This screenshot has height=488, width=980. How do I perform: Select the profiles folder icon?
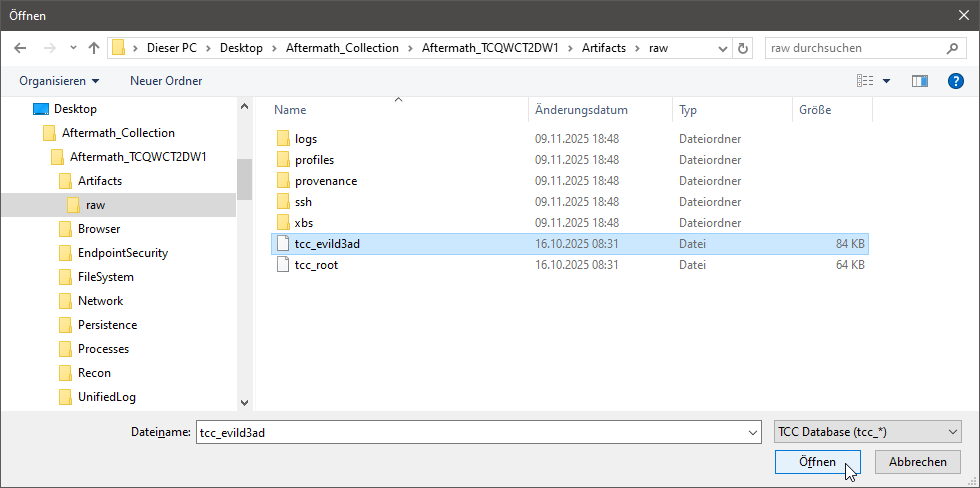283,160
